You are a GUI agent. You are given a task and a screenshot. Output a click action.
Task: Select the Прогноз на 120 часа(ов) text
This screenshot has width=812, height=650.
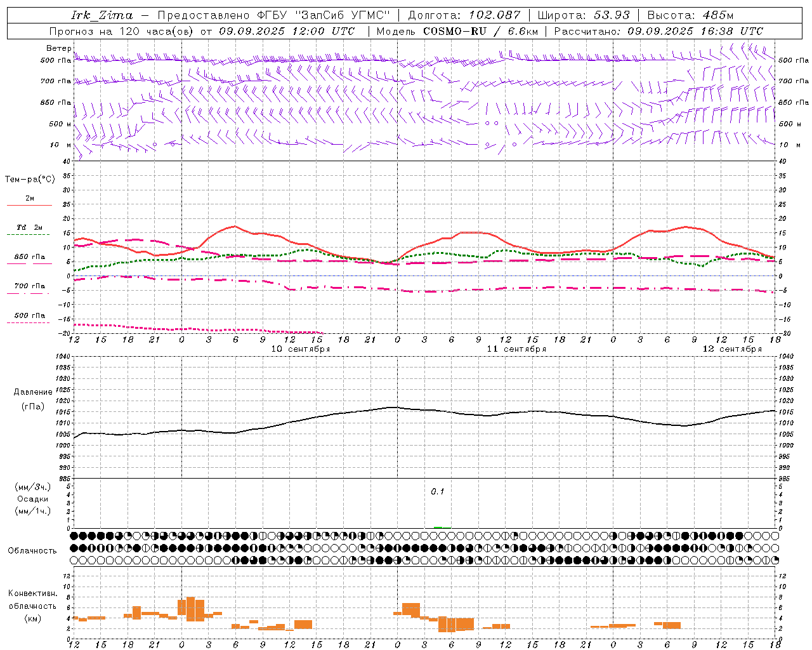coord(122,31)
